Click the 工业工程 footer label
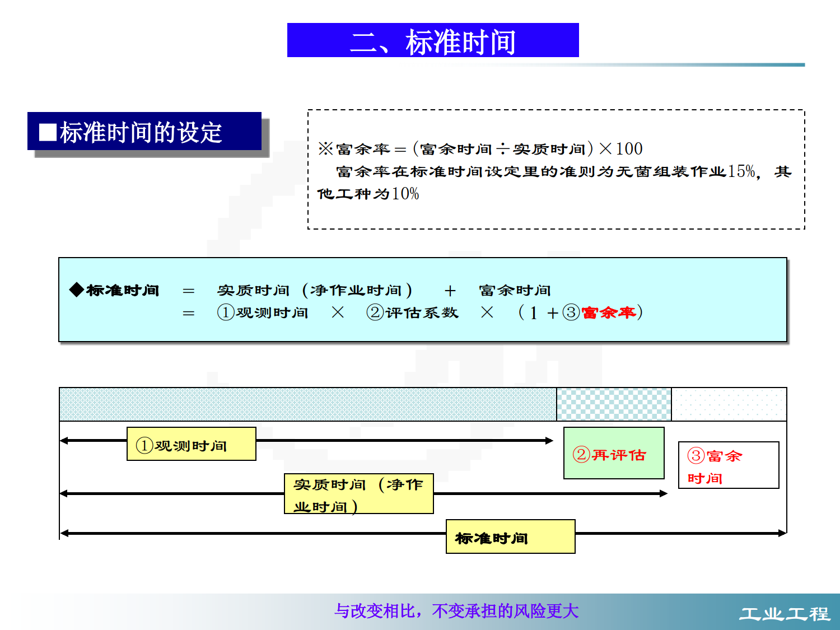This screenshot has height=630, width=840. pyautogui.click(x=784, y=614)
